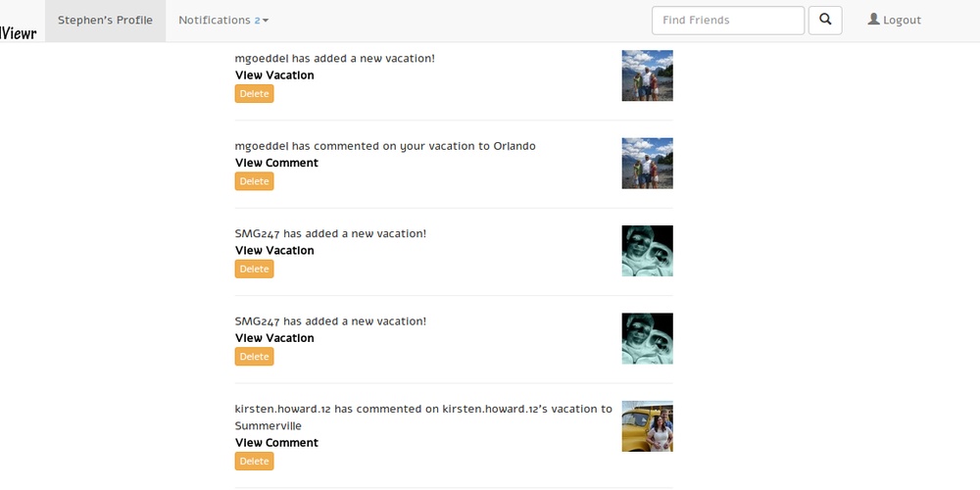Go to Stephen's Profile tab

coord(105,20)
